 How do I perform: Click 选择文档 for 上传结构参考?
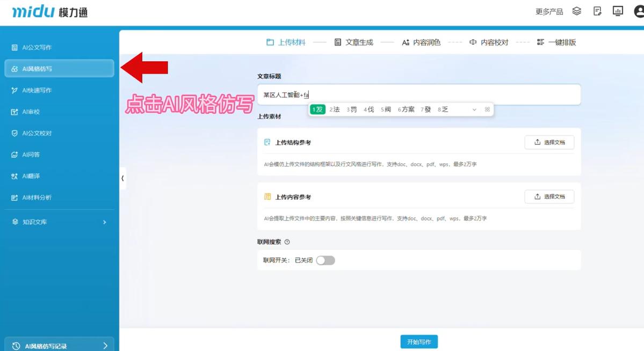[x=549, y=142]
